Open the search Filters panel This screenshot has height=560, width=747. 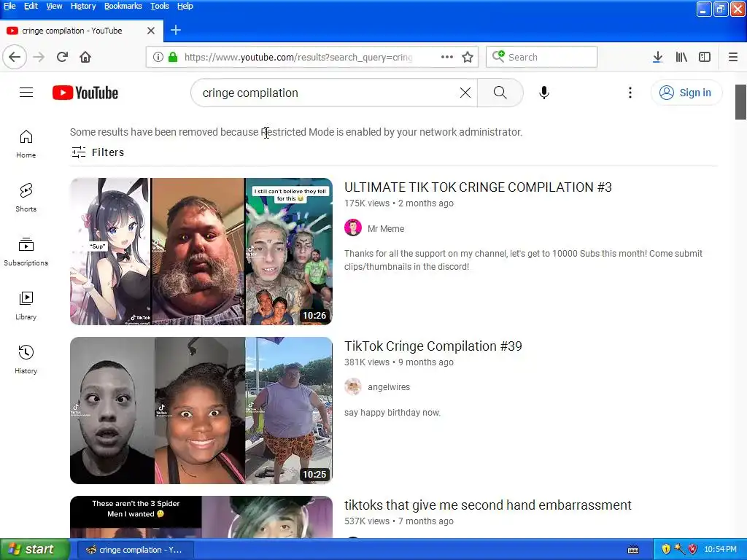point(98,152)
